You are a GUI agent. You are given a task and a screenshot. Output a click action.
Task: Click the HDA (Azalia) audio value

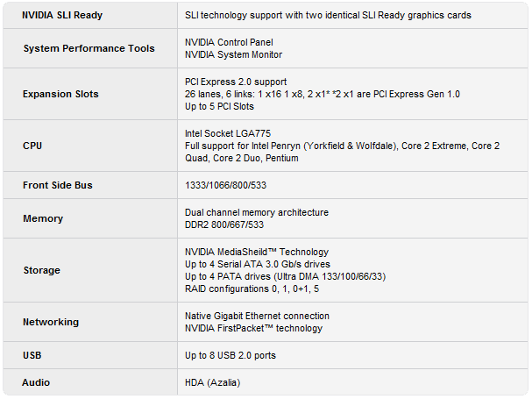[212, 382]
